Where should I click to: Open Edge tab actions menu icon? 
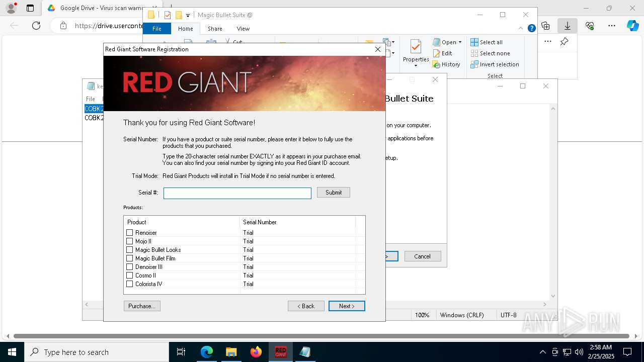(x=30, y=8)
